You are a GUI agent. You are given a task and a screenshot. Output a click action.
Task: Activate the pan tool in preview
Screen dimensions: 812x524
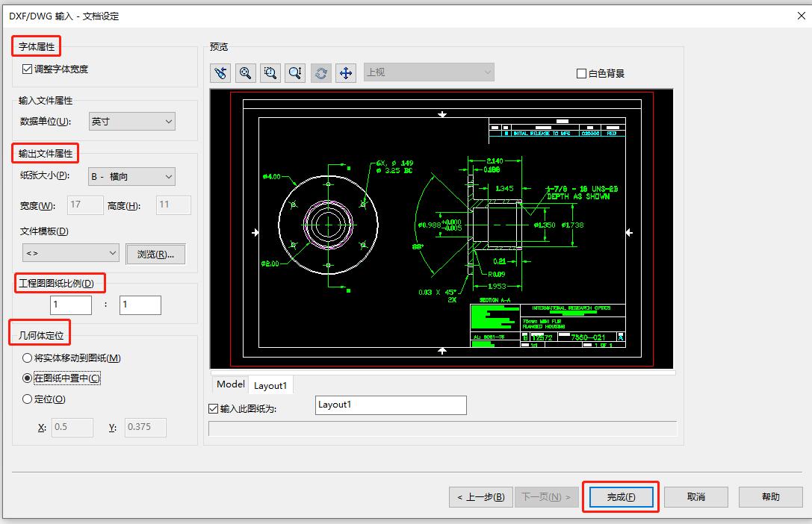point(345,72)
